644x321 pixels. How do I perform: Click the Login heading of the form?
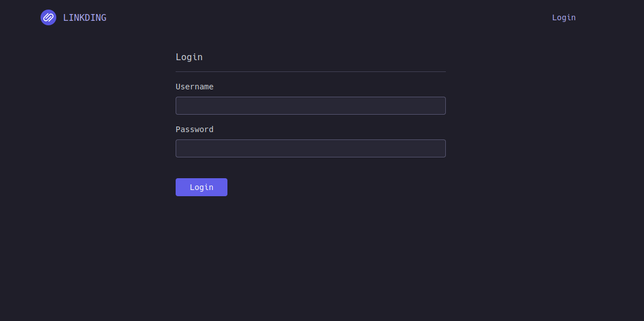(189, 57)
